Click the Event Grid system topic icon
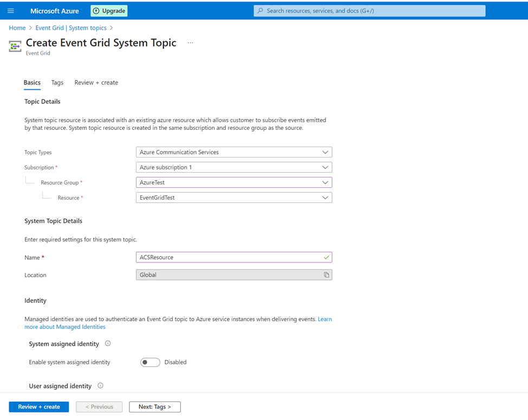 (15, 46)
